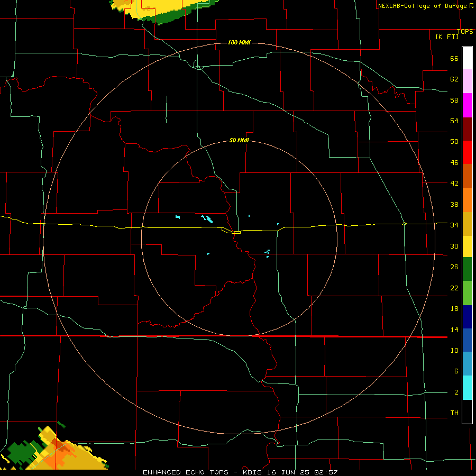Click the legend value 22
Viewport: 476px width, 476px height.
tap(454, 288)
